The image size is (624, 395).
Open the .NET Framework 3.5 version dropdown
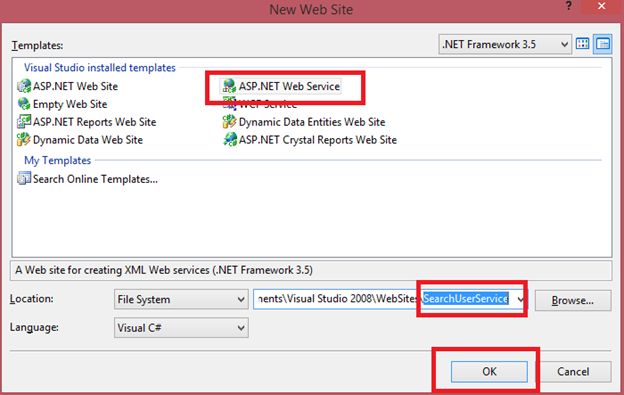pos(505,44)
